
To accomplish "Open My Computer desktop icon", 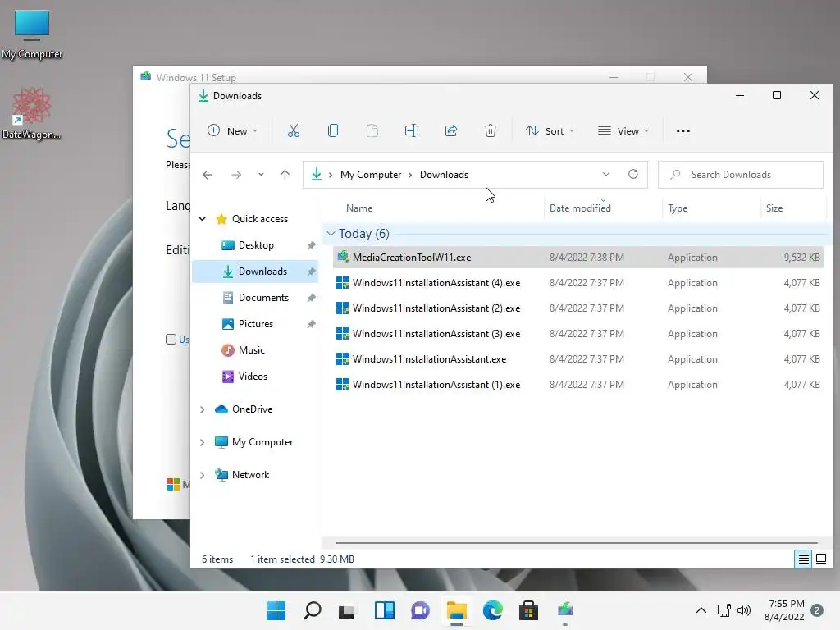I will click(32, 34).
